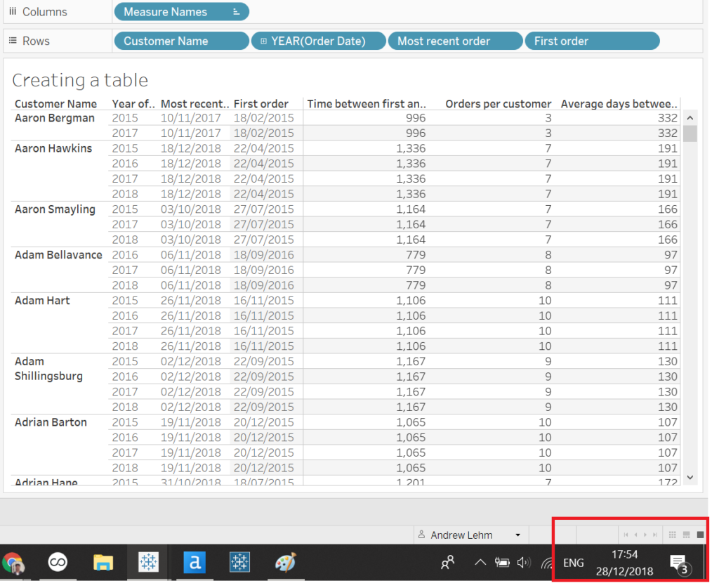The height and width of the screenshot is (588, 719).
Task: Select the Customer Name pill on Rows
Action: click(181, 40)
